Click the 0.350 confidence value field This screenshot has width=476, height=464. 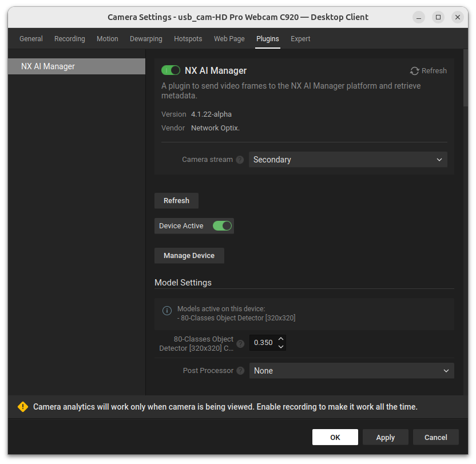263,343
